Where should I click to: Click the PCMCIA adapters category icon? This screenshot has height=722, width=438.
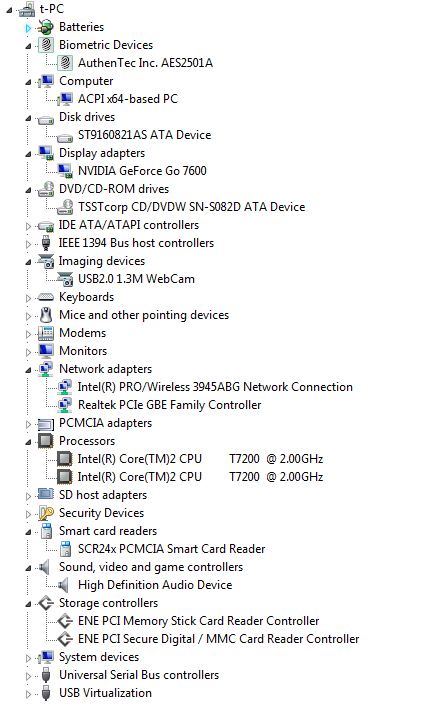tap(46, 424)
